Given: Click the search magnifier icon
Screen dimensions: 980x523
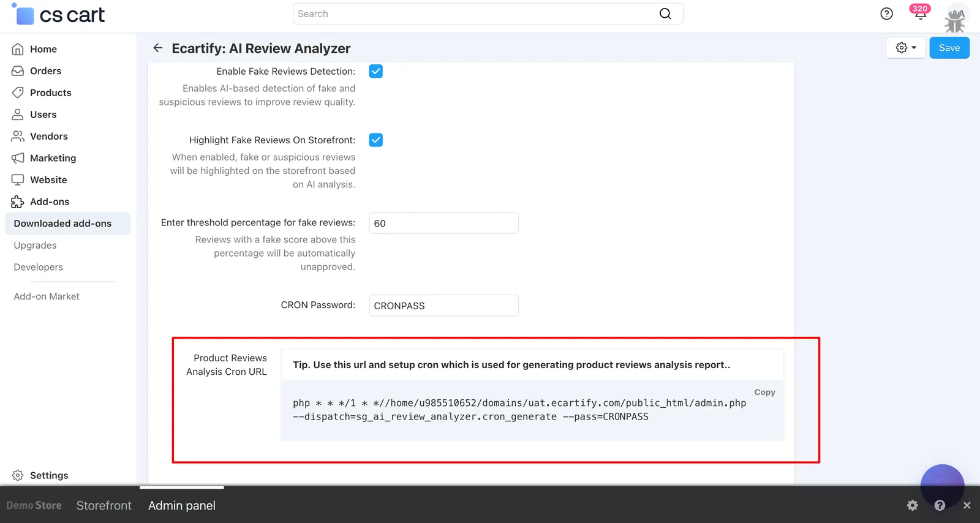Looking at the screenshot, I should (665, 13).
